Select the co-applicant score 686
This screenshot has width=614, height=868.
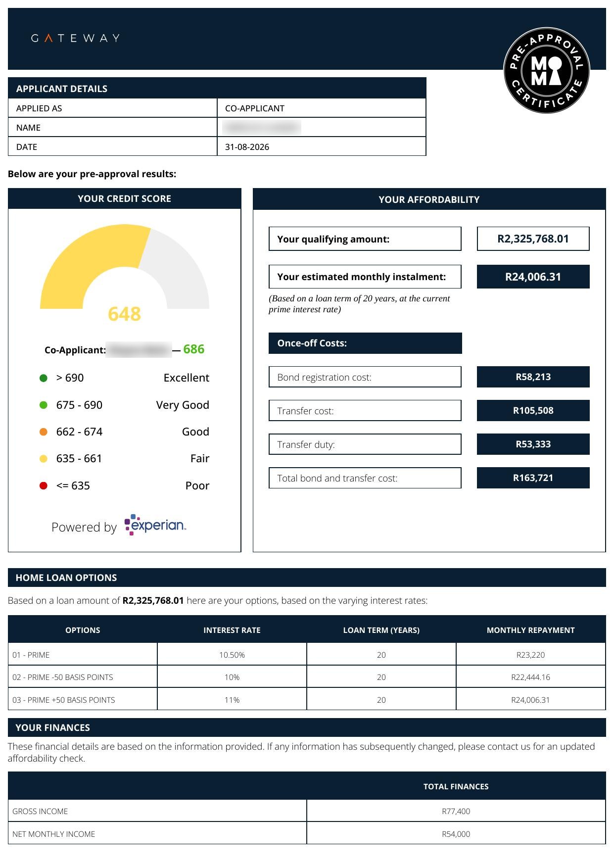tap(194, 349)
